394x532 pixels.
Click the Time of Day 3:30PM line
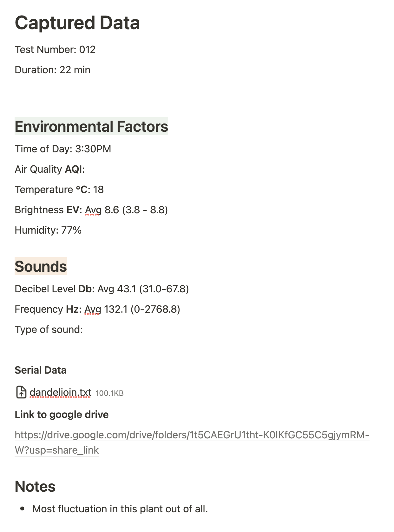[63, 149]
